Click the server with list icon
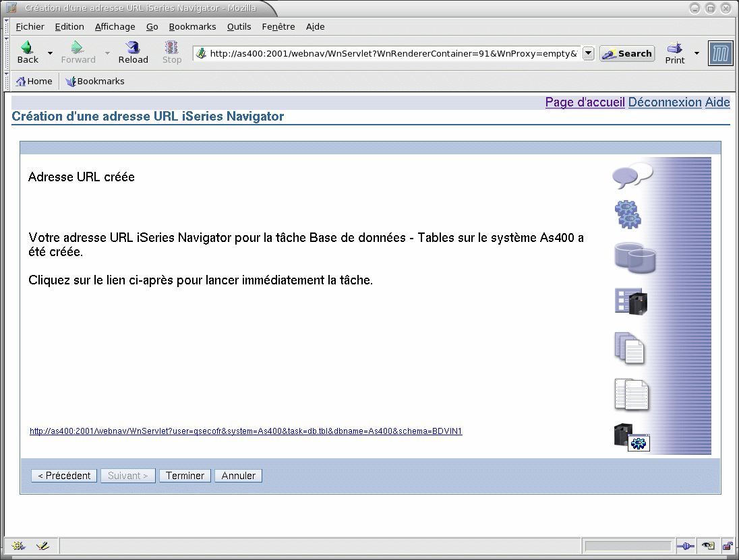Screen dimensions: 739x560 tap(631, 301)
